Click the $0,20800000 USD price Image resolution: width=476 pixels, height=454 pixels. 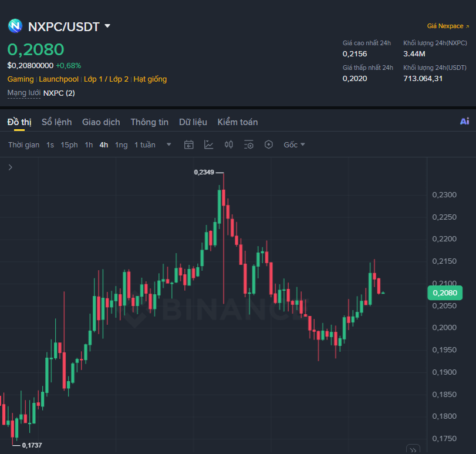click(x=31, y=66)
